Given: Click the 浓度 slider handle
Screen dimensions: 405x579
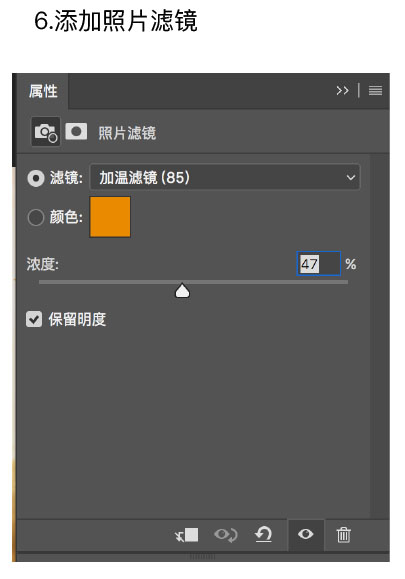Looking at the screenshot, I should pyautogui.click(x=182, y=291).
